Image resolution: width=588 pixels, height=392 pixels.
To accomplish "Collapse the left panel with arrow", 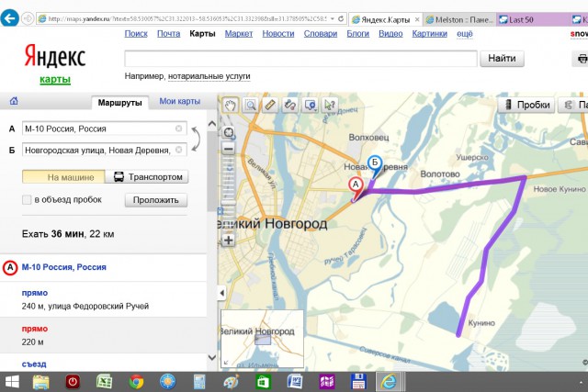I will [222, 293].
